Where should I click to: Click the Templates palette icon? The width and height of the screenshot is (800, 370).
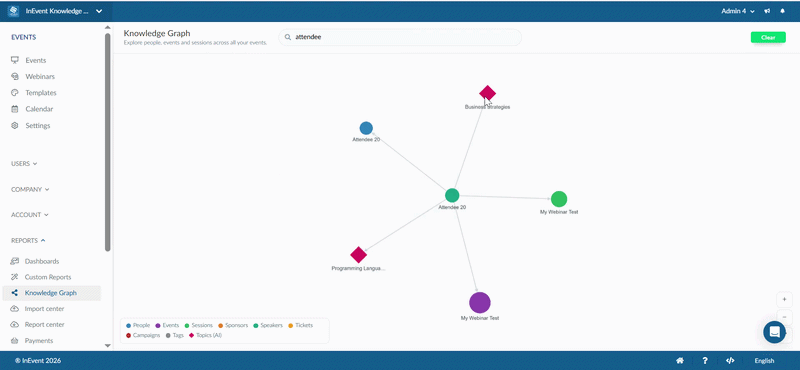[15, 93]
